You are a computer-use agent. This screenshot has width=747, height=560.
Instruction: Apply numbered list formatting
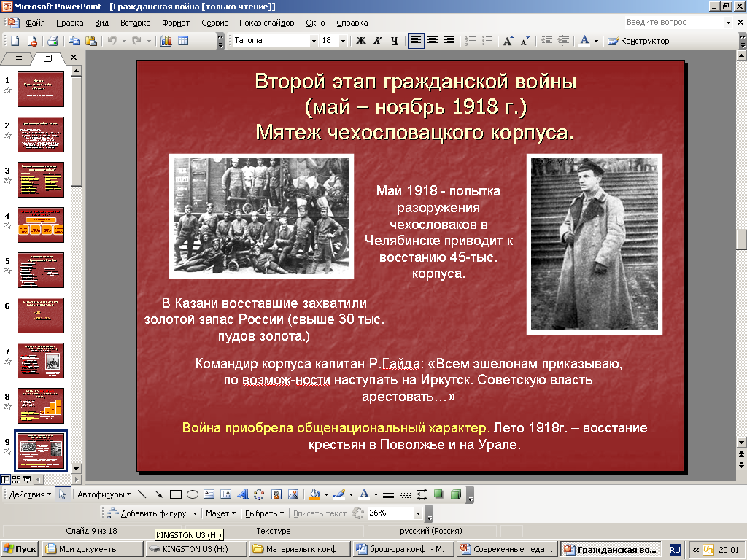[471, 41]
